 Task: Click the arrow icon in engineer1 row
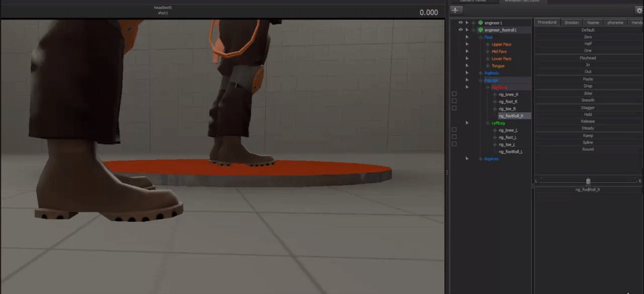click(467, 23)
